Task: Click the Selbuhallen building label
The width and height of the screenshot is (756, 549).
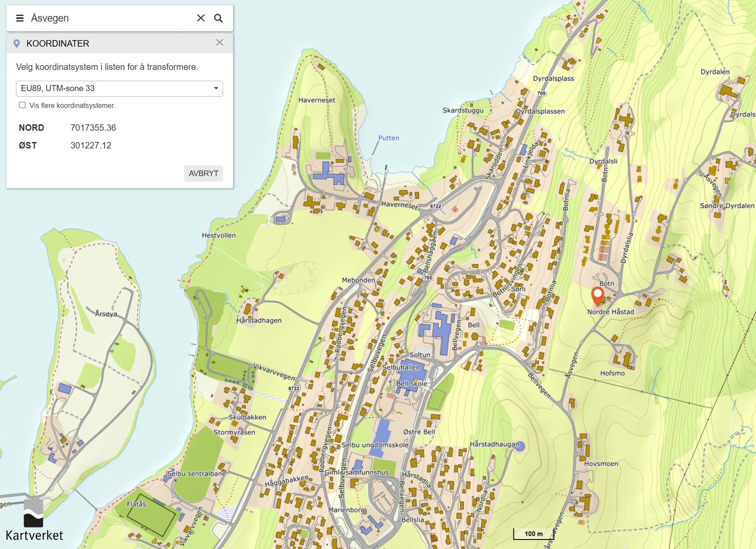Action: (401, 367)
